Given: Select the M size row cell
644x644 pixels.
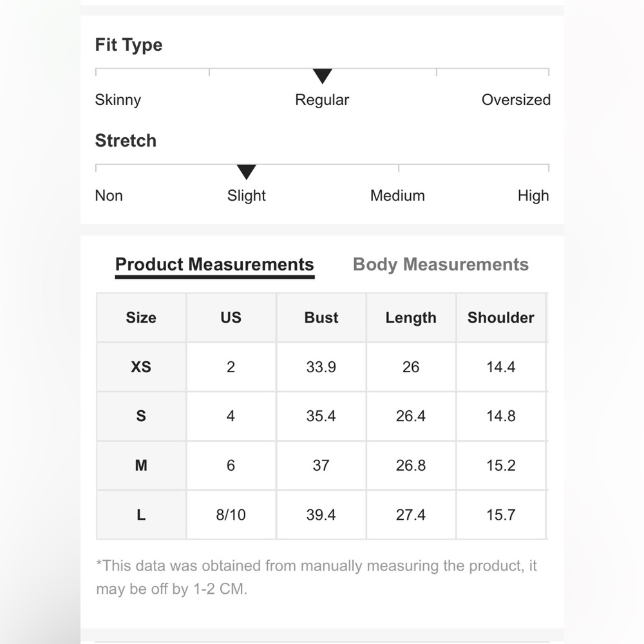Looking at the screenshot, I should click(x=141, y=466).
